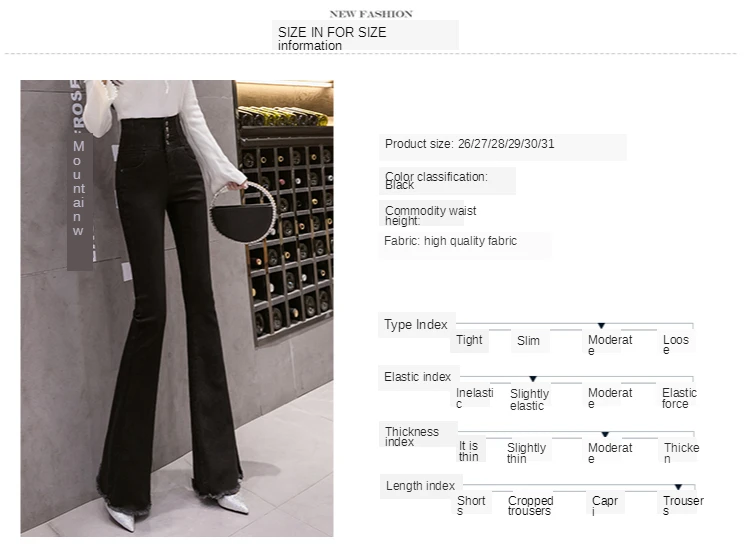This screenshot has height=558, width=749.
Task: Select the Tight label under Type Index
Action: point(469,340)
